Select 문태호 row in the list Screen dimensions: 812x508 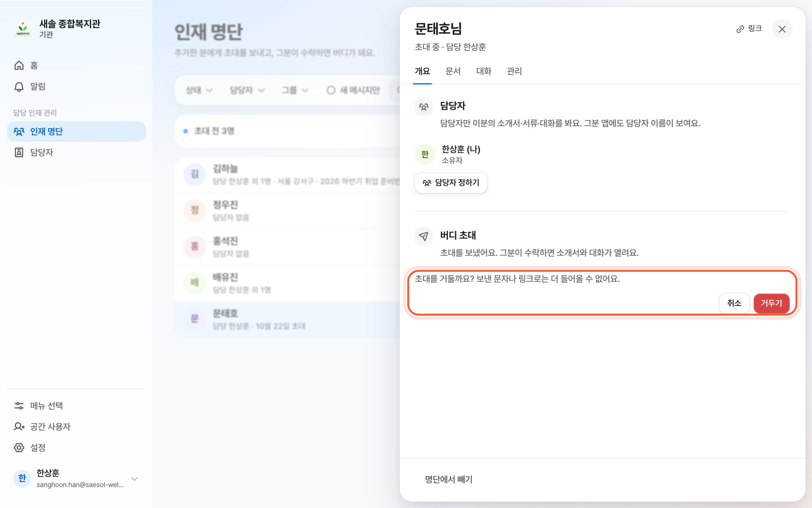(x=287, y=319)
